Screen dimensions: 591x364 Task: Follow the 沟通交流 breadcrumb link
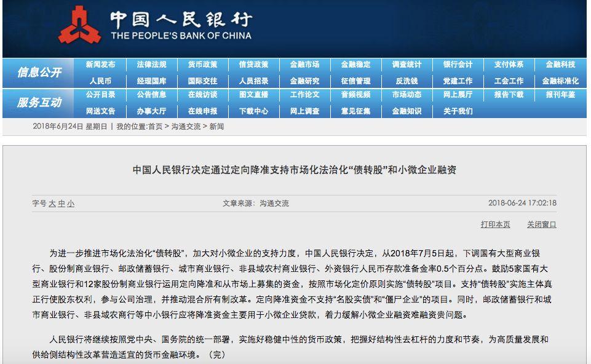[186, 127]
